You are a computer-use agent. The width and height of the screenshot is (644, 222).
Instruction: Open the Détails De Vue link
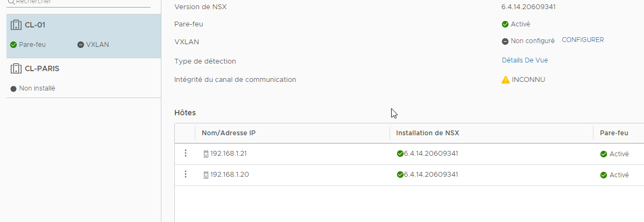coord(525,60)
